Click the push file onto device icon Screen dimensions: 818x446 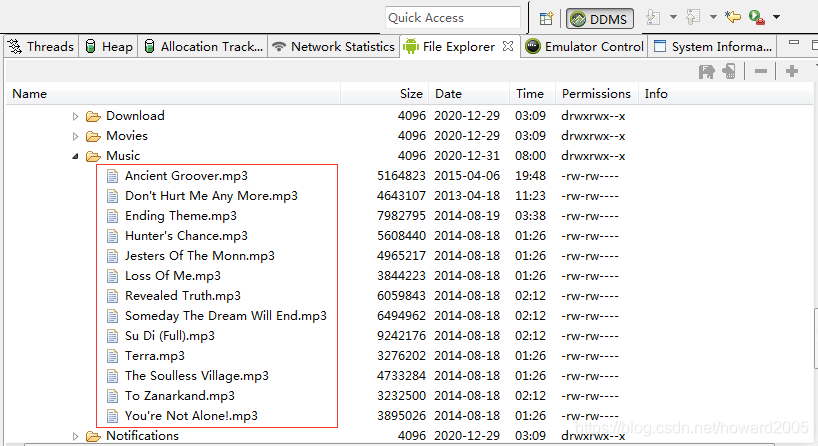(729, 71)
